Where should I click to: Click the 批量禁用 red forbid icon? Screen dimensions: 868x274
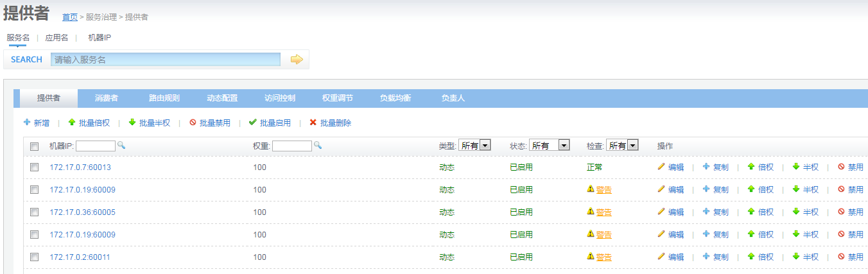point(193,123)
